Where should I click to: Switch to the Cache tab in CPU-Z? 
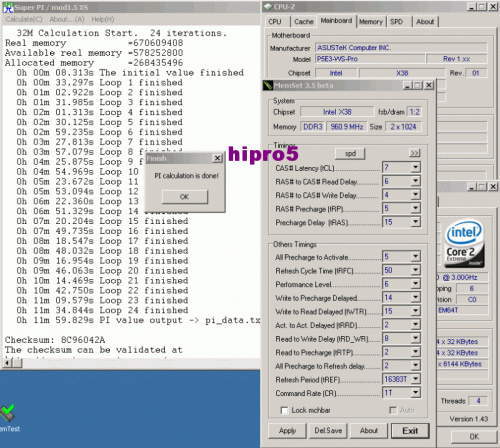(304, 22)
